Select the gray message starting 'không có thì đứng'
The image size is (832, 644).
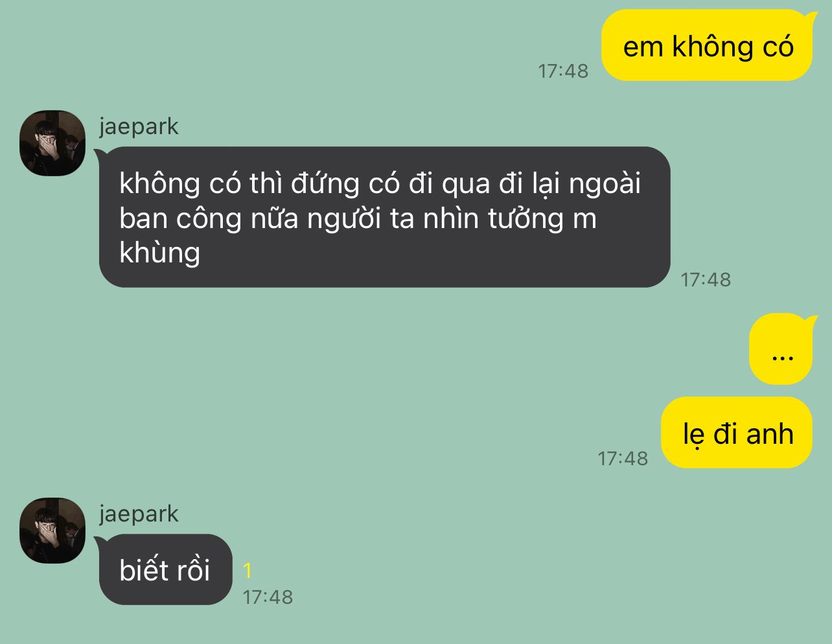point(384,217)
